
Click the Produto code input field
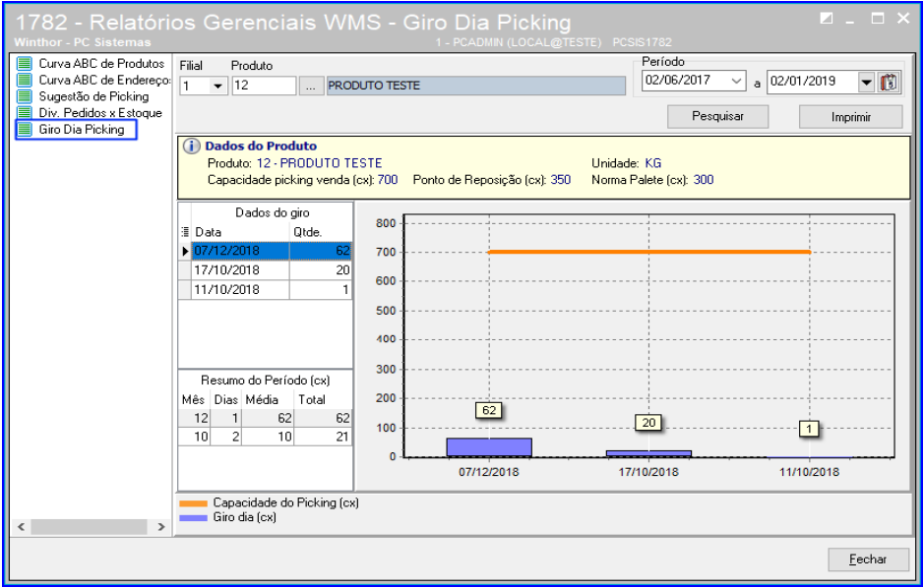point(264,86)
